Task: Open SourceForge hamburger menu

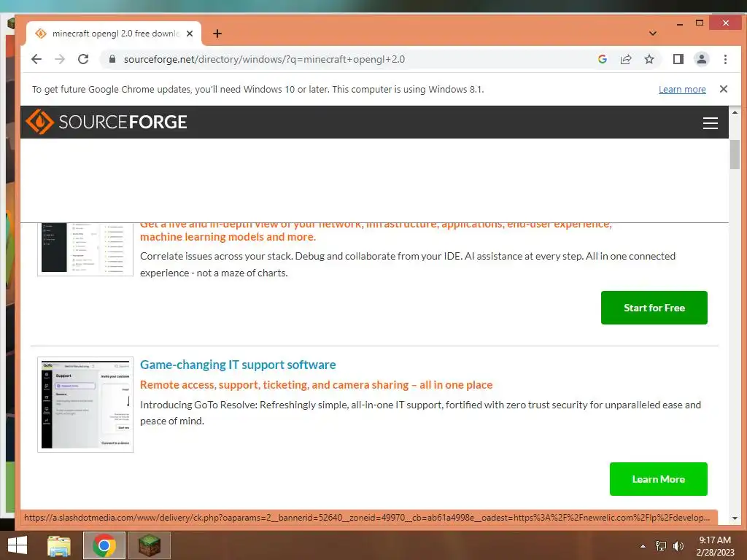Action: [x=710, y=122]
